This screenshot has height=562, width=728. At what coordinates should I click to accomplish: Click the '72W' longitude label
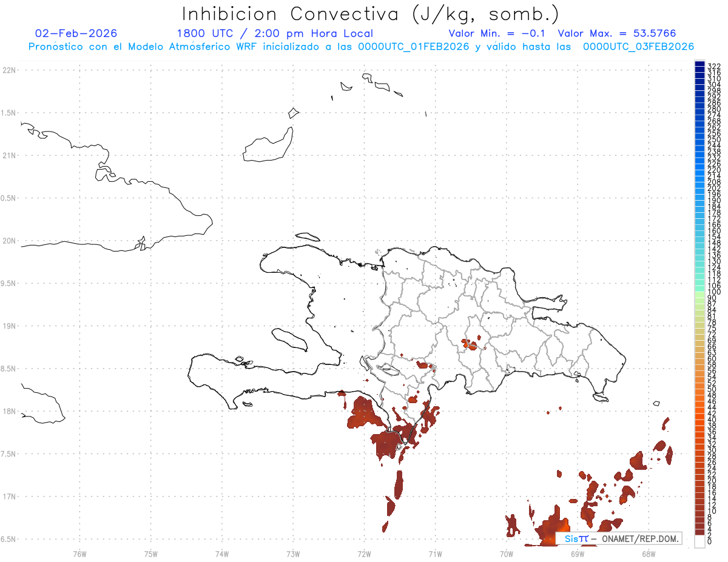pyautogui.click(x=365, y=554)
